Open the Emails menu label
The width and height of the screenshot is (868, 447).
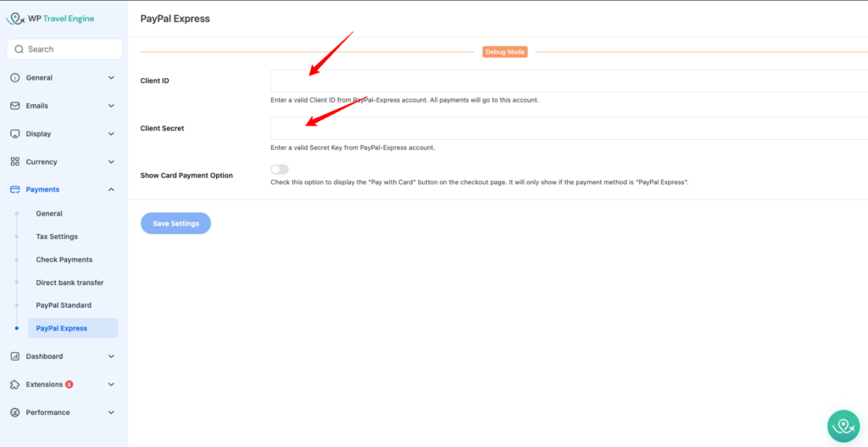click(x=37, y=106)
